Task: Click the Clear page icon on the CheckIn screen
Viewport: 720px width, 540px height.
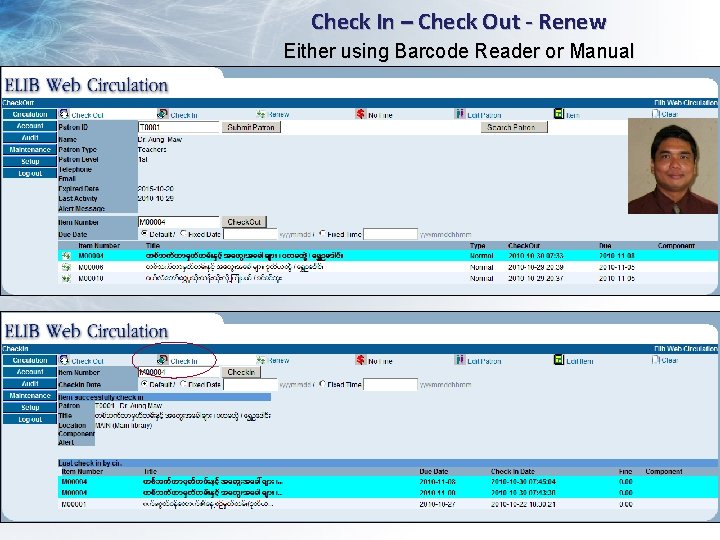Action: click(656, 360)
